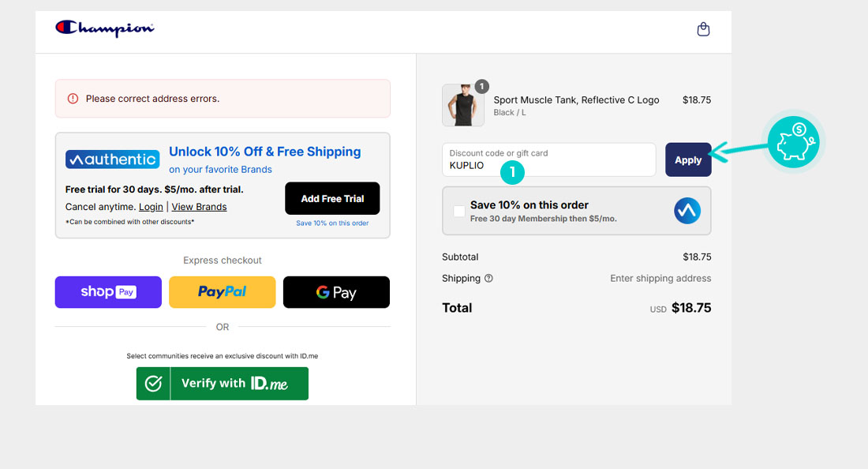Verify with ID.me button
Screen dimensions: 868x469
[x=222, y=384]
